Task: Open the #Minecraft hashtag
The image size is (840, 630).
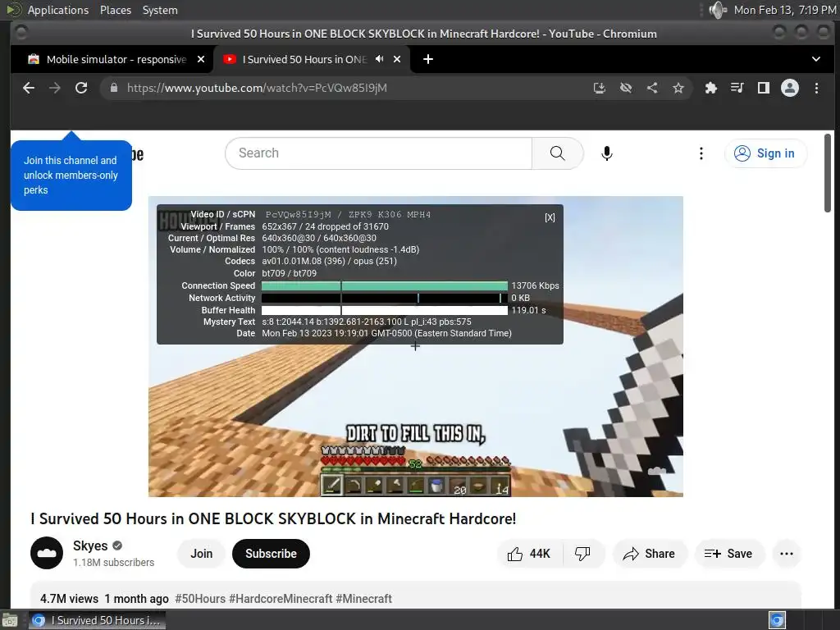Action: pos(363,598)
